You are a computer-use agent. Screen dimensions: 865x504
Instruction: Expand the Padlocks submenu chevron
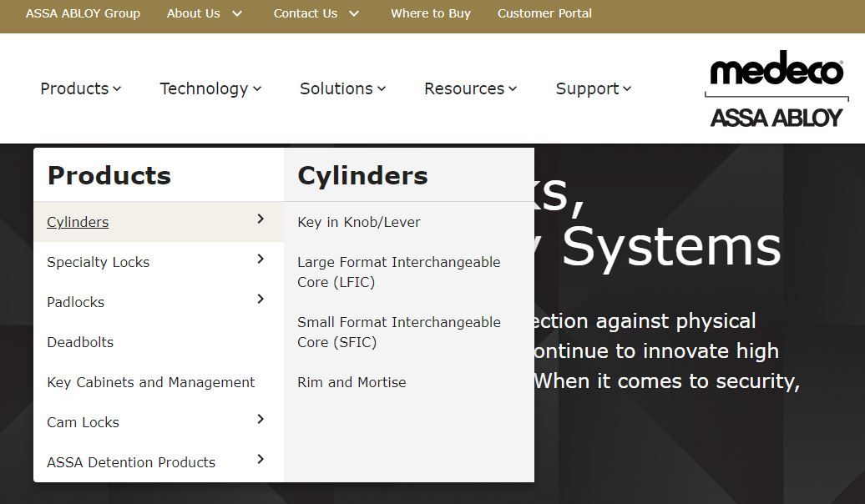point(261,300)
